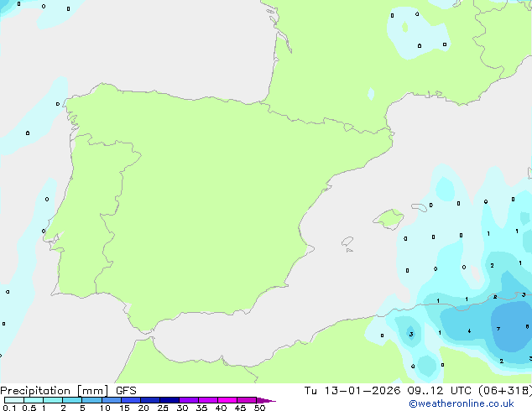
Task: Click the '(06+318)' forecast run text
Action: click(x=505, y=391)
